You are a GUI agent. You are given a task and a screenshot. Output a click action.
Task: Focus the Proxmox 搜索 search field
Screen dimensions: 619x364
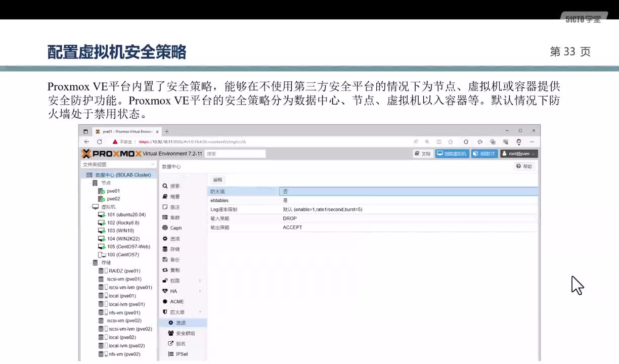point(235,154)
